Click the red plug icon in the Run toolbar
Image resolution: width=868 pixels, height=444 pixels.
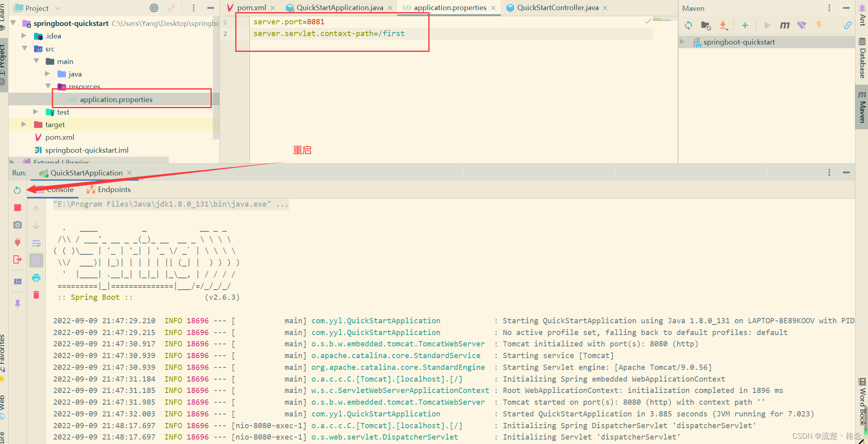[17, 242]
